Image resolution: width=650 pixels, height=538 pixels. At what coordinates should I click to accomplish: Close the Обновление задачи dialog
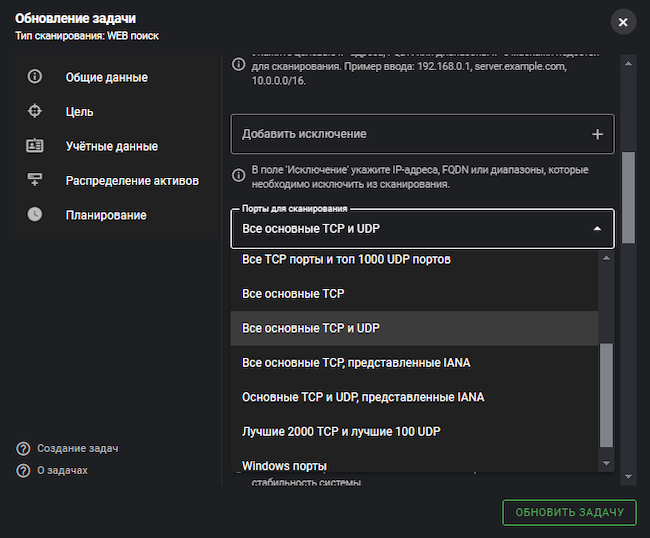(x=623, y=22)
